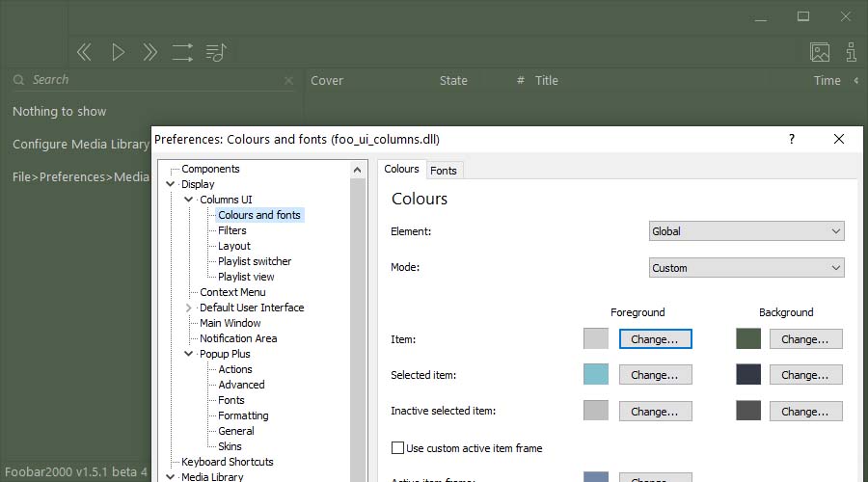The image size is (868, 482).
Task: Enable Use custom active item frame
Action: (x=397, y=448)
